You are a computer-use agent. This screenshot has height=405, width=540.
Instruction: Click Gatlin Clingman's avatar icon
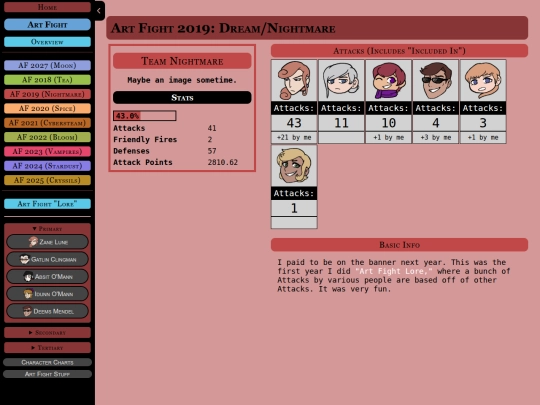coord(24,259)
